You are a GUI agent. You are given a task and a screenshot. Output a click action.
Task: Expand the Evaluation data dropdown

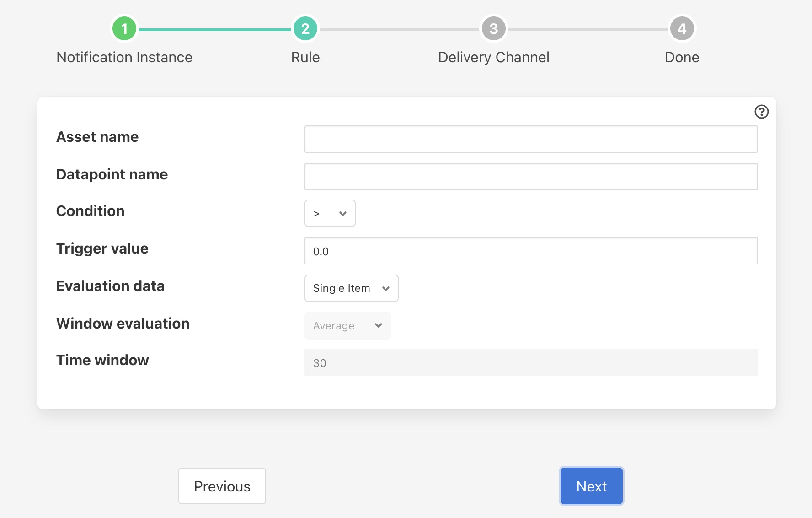click(351, 288)
